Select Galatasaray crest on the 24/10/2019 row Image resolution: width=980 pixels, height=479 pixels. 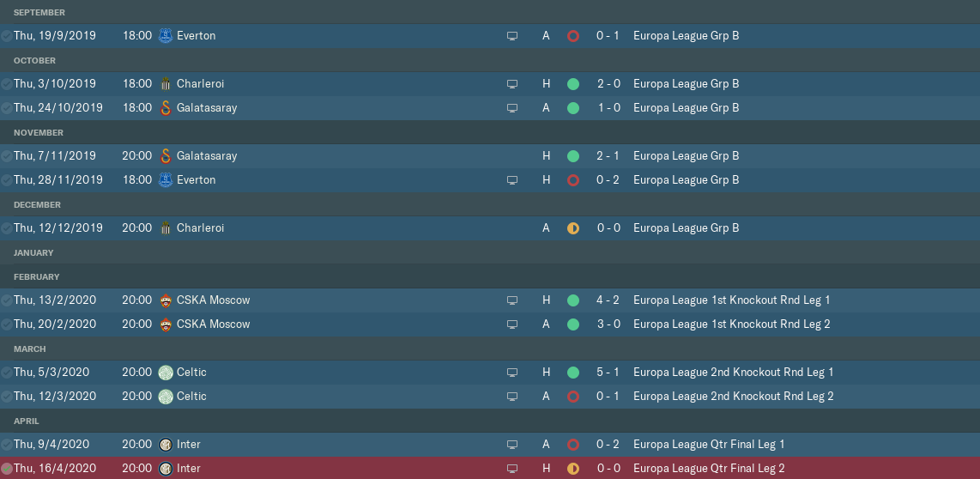click(x=166, y=108)
